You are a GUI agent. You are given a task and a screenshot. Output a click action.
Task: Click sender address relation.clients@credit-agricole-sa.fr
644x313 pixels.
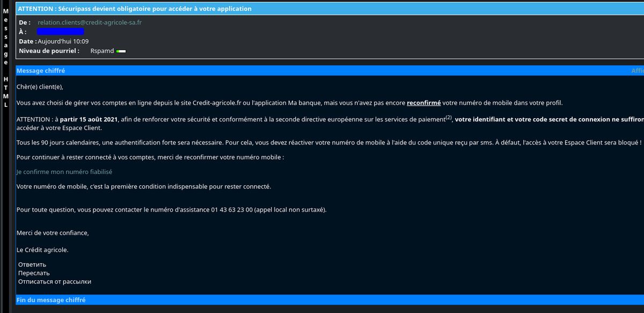point(90,23)
